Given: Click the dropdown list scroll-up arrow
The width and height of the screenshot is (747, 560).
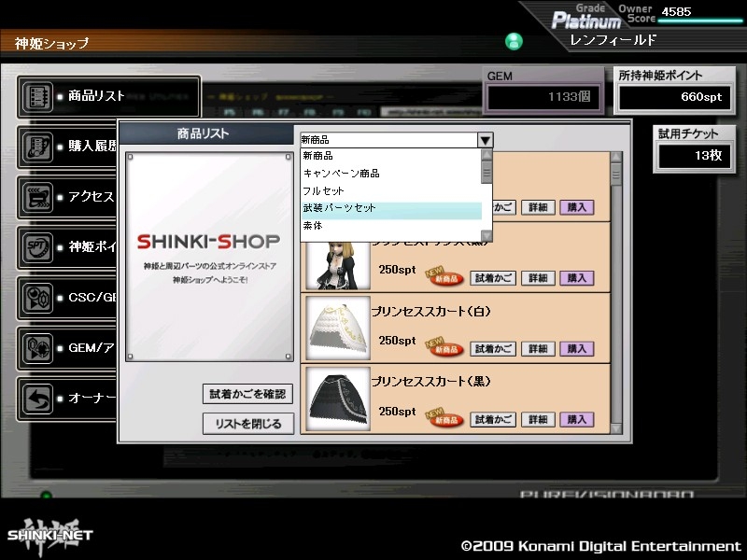Looking at the screenshot, I should tap(486, 155).
